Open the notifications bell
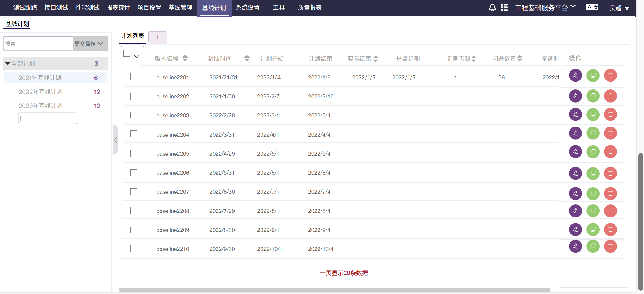Image resolution: width=644 pixels, height=294 pixels. [x=492, y=8]
